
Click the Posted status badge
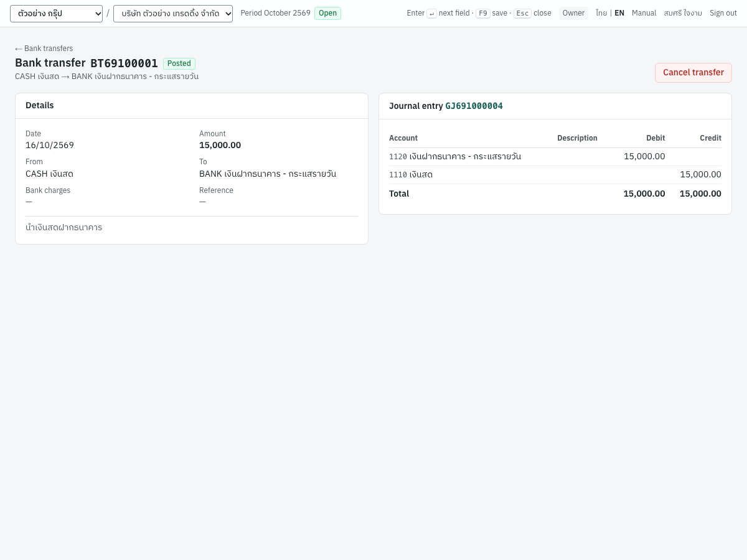(179, 63)
